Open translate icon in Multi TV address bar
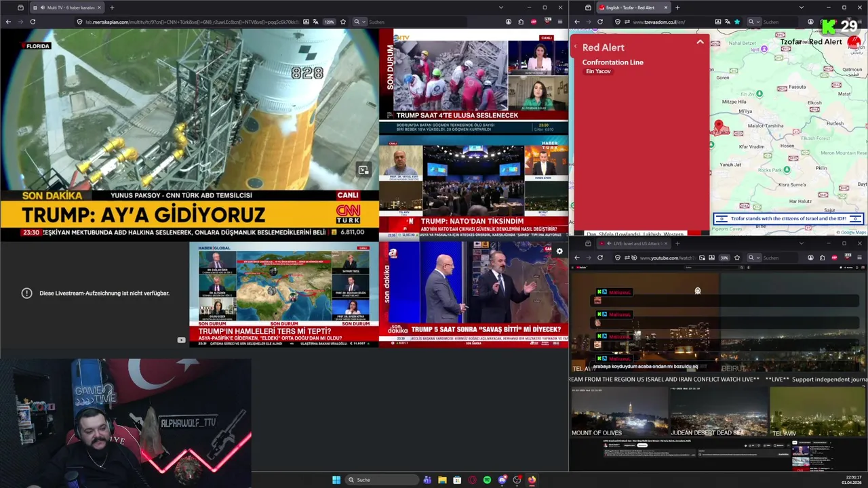Image resolution: width=868 pixels, height=488 pixels. (x=316, y=22)
